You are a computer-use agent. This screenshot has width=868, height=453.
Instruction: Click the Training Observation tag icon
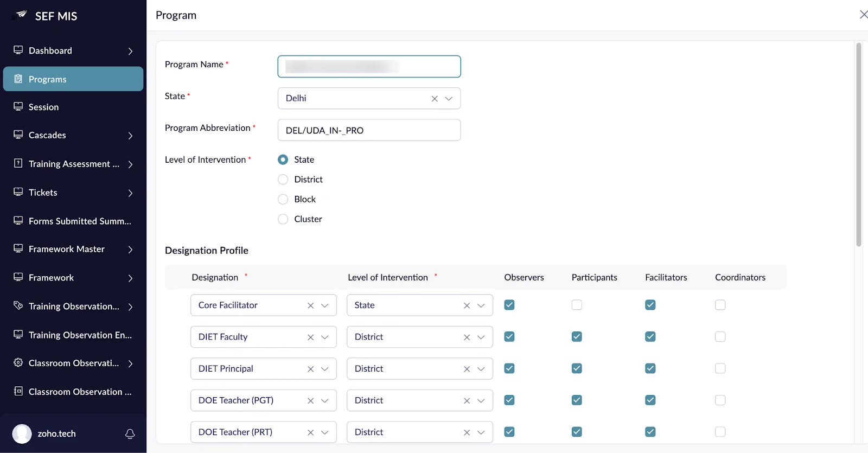(18, 305)
